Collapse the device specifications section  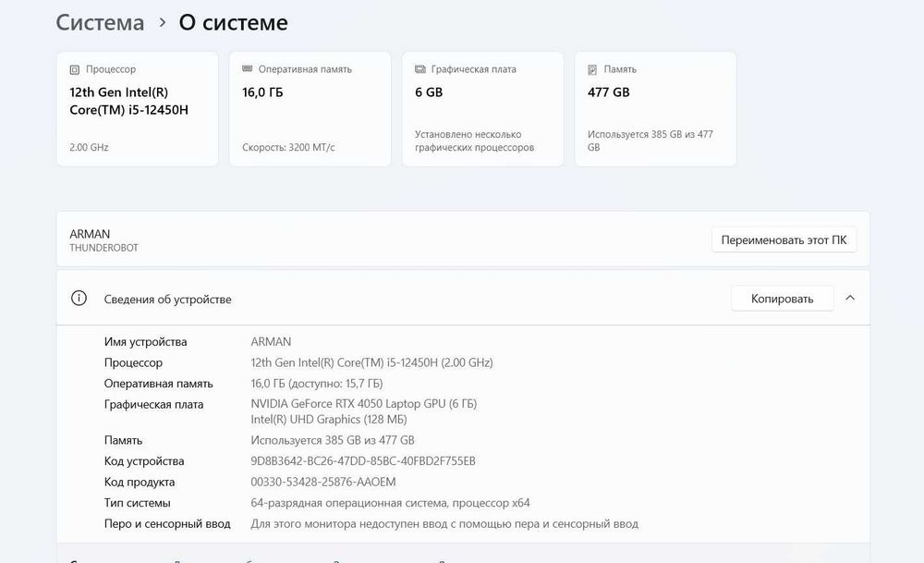850,299
